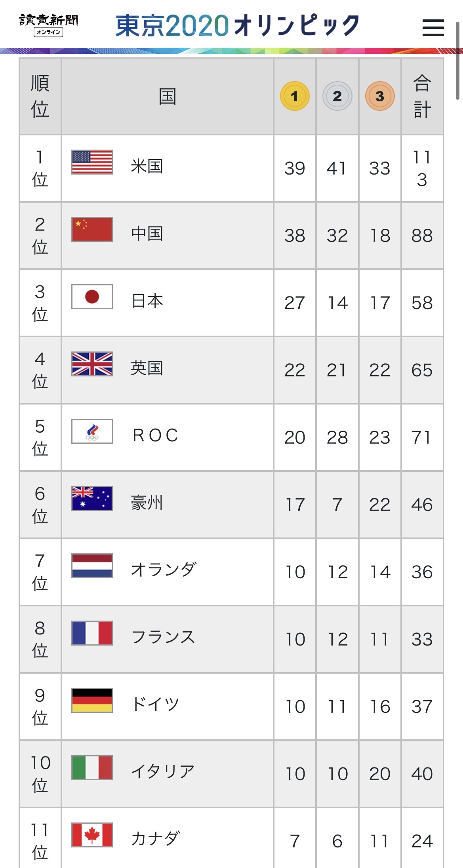Click the 順位 rank column header
This screenshot has width=463, height=868.
40,96
